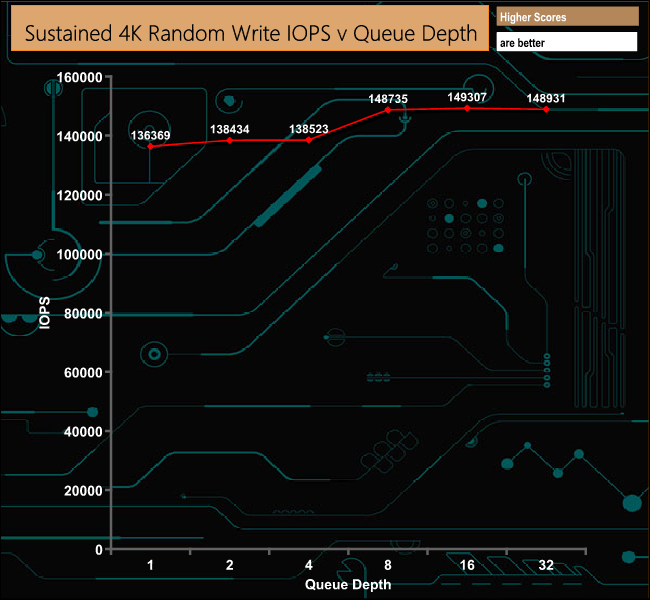Click the vertical 'IOPS' axis title
Screen dimensions: 650x600
coord(44,313)
